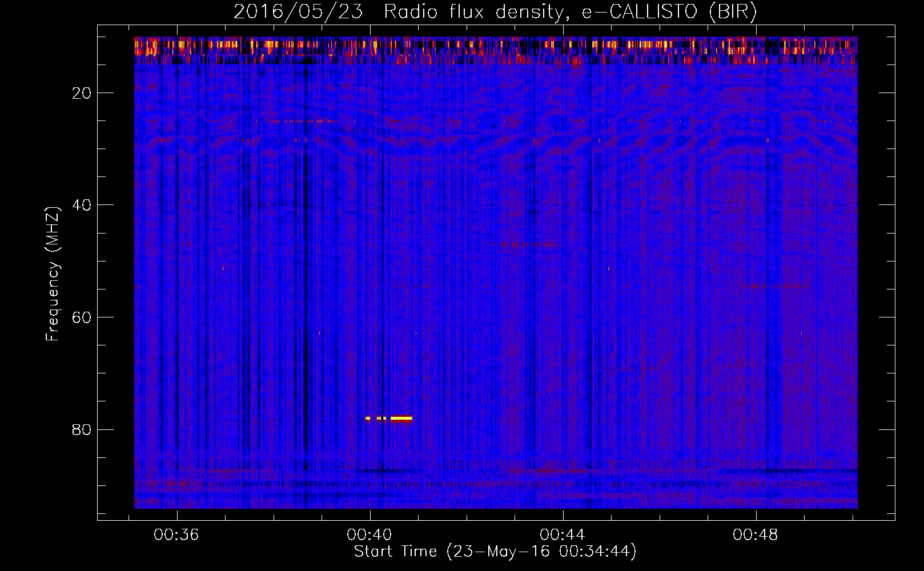Click the 00:44 time tick label
Image resolution: width=924 pixels, height=571 pixels.
click(x=563, y=535)
